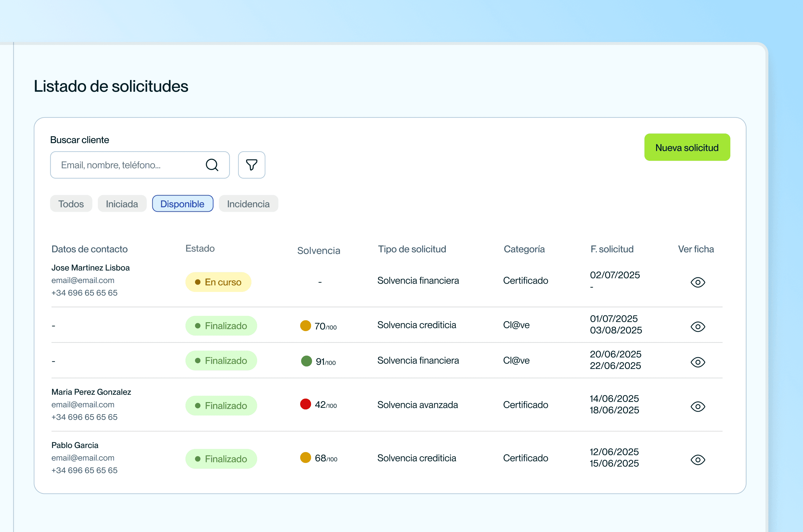
Task: View ficha for Pablo Garcia
Action: (x=698, y=460)
